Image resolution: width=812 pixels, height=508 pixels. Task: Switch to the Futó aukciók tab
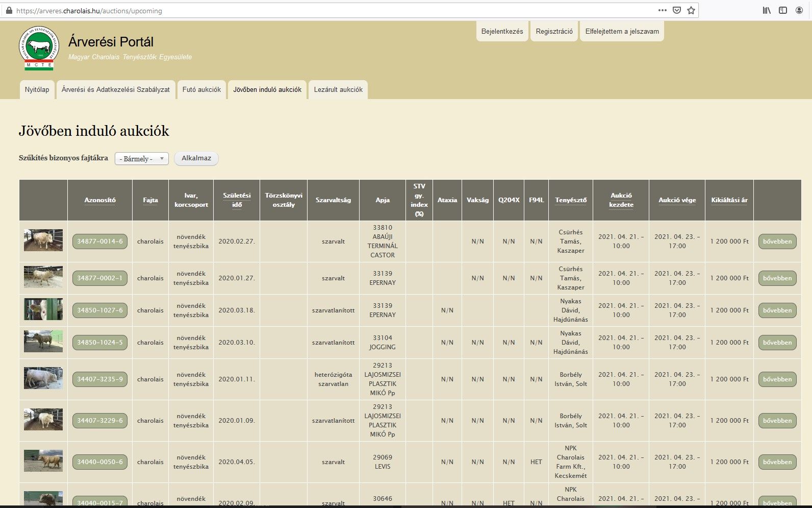pos(201,90)
